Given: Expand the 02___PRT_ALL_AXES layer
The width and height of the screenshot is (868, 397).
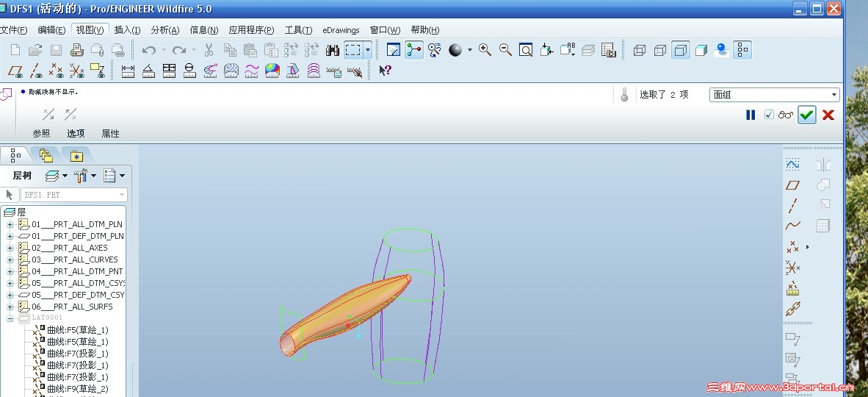Looking at the screenshot, I should tap(10, 248).
